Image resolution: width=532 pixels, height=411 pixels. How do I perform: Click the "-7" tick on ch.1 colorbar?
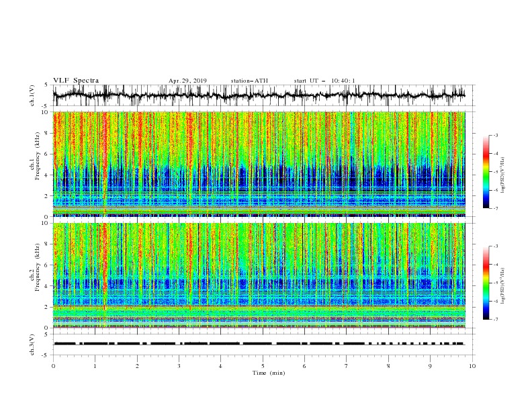pyautogui.click(x=496, y=208)
